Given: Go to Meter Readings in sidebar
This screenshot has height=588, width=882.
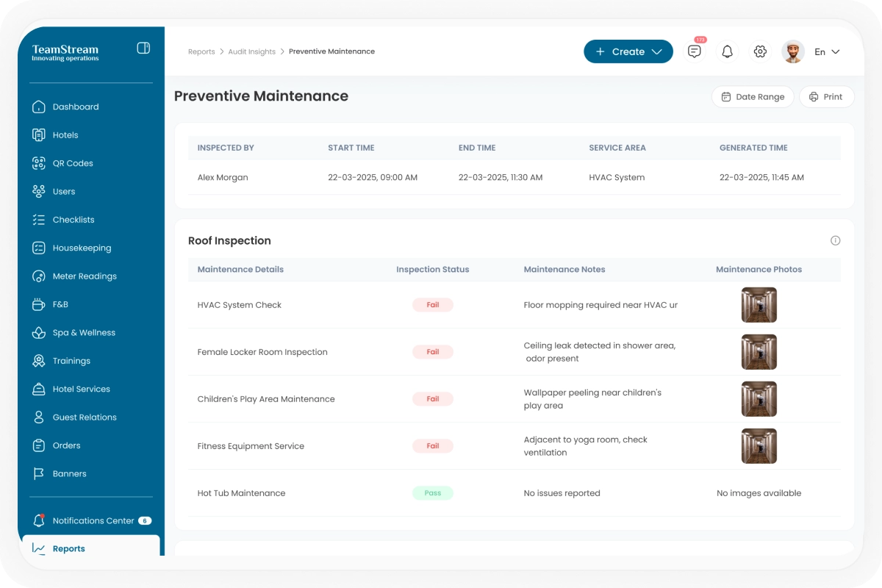Looking at the screenshot, I should 85,276.
